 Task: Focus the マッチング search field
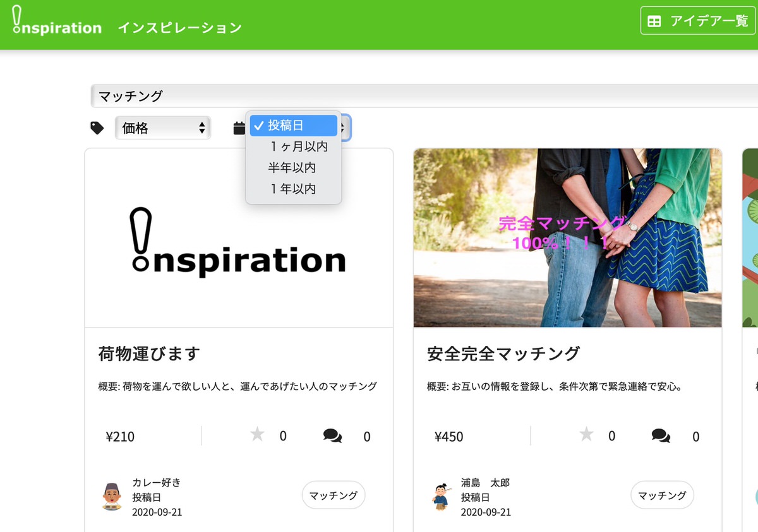(x=424, y=96)
